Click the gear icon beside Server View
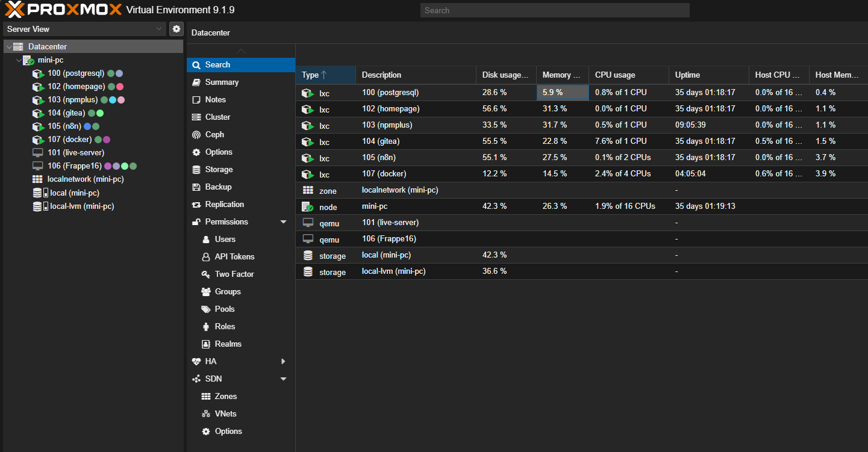Image resolution: width=868 pixels, height=452 pixels. point(176,28)
